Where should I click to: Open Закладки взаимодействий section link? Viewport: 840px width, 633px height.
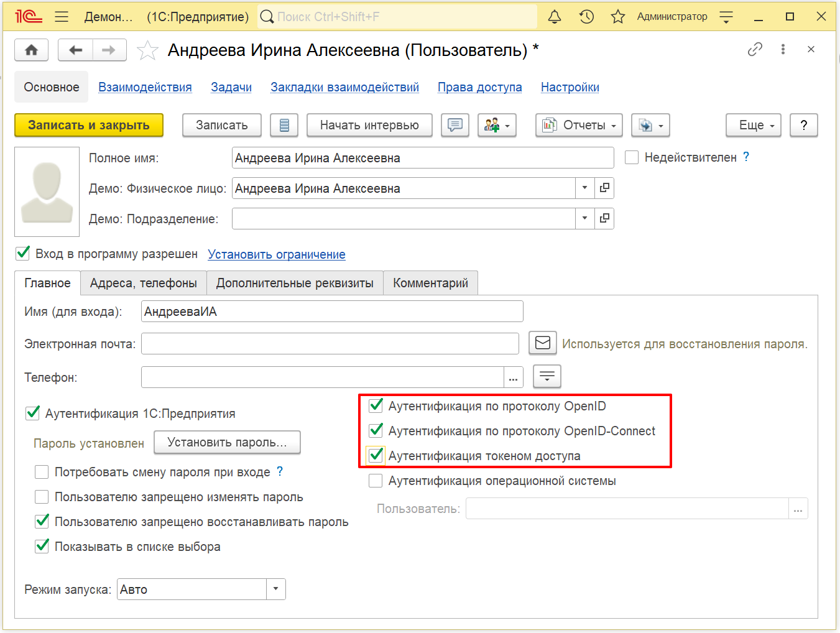click(x=344, y=87)
